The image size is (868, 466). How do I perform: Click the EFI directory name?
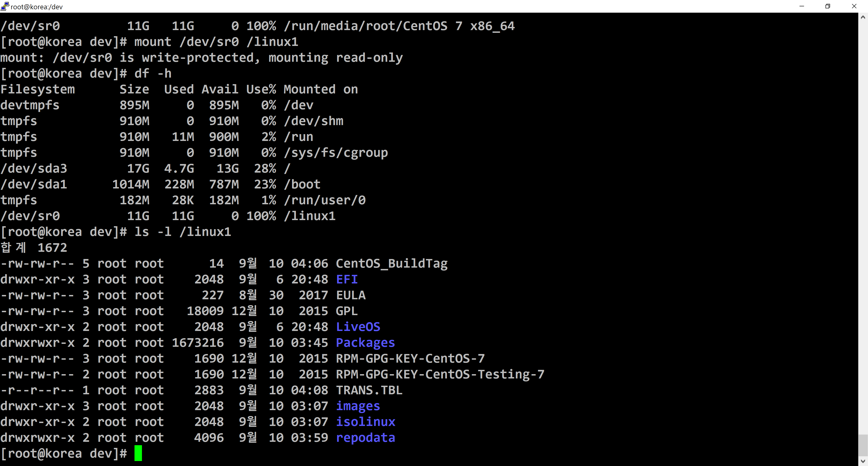[347, 279]
